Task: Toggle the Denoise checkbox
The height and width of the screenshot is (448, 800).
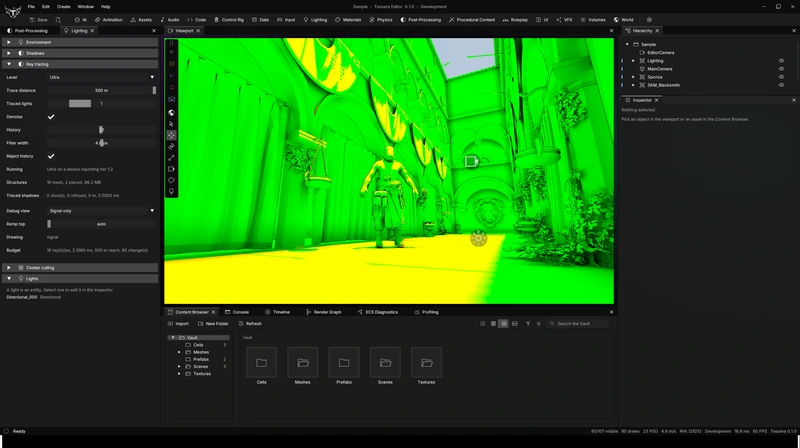Action: point(51,117)
